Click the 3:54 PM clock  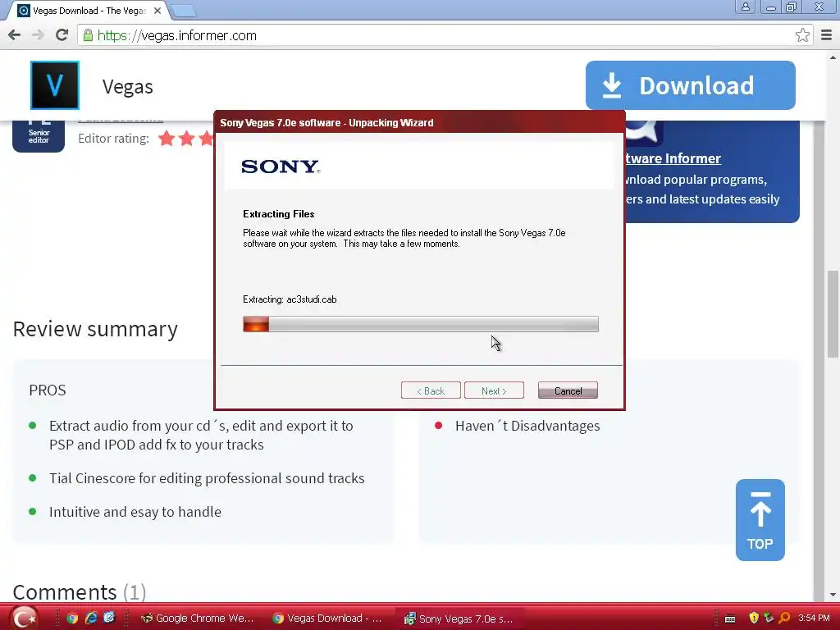tap(814, 618)
